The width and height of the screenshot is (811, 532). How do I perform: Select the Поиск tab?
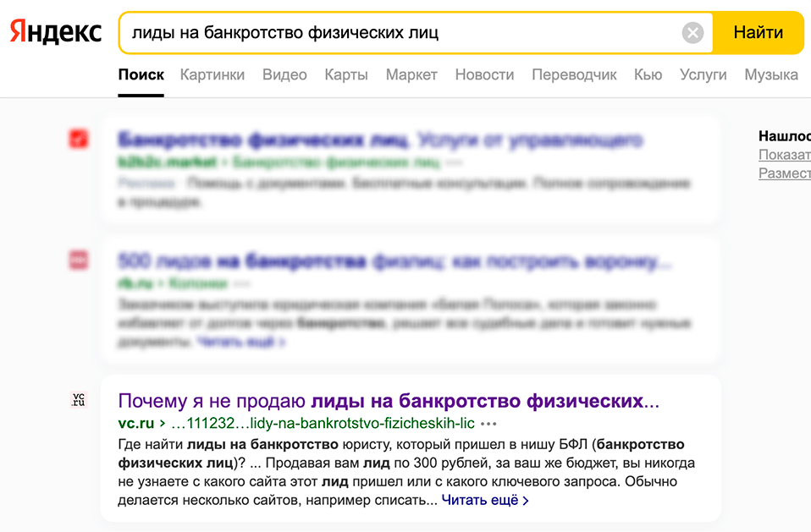click(141, 75)
